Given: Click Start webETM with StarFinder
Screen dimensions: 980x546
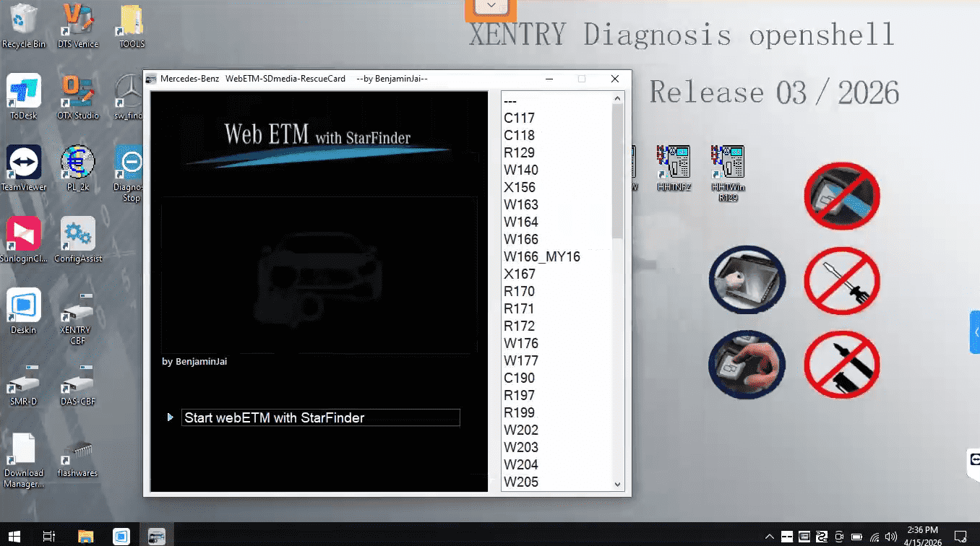Looking at the screenshot, I should (321, 417).
